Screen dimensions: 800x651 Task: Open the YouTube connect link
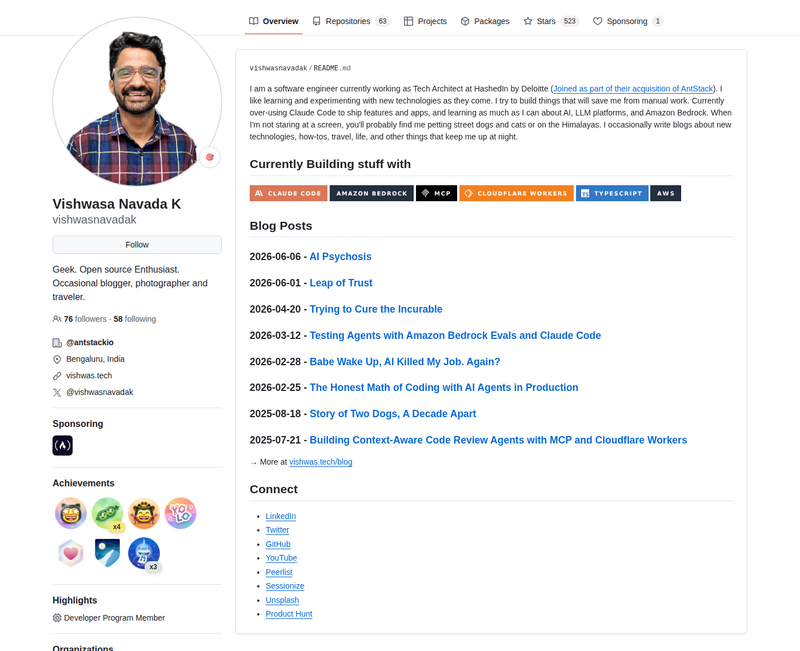pos(281,558)
